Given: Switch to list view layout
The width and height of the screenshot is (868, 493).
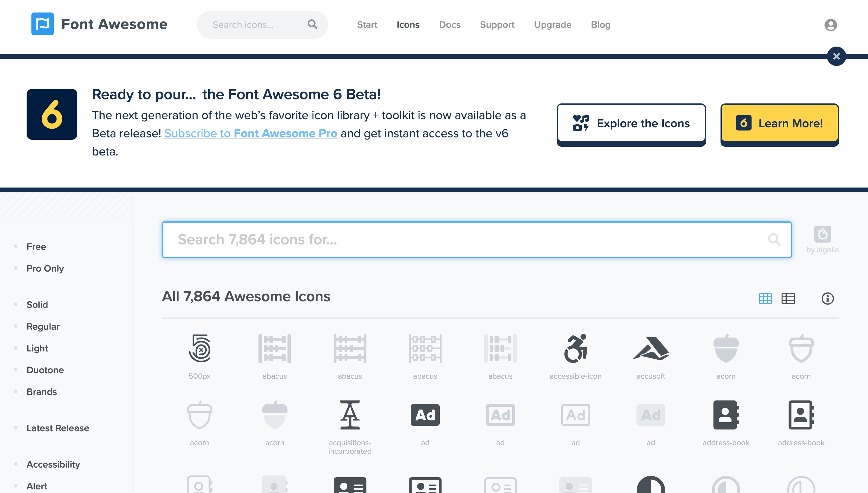Looking at the screenshot, I should pyautogui.click(x=788, y=298).
